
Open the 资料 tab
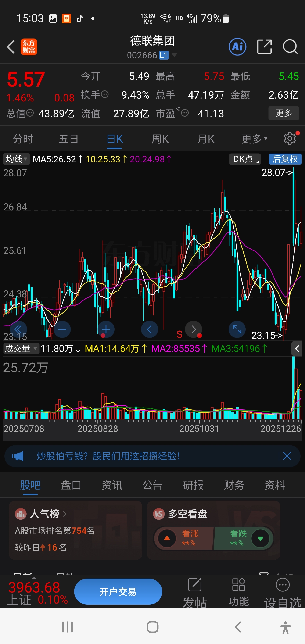[x=275, y=485]
